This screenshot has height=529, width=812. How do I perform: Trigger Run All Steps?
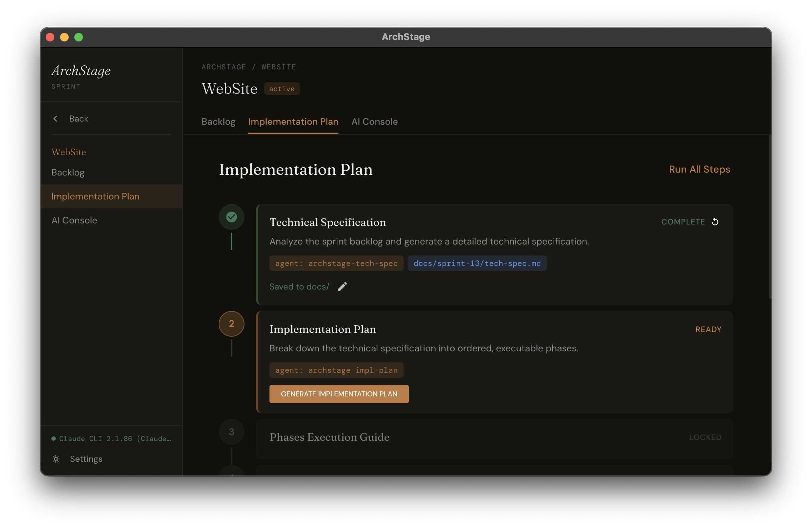699,169
